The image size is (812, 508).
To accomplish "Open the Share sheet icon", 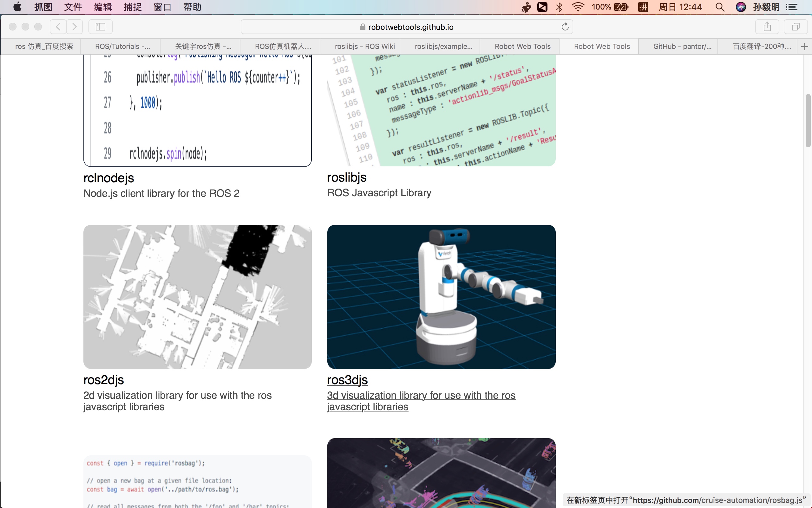I will pyautogui.click(x=767, y=27).
